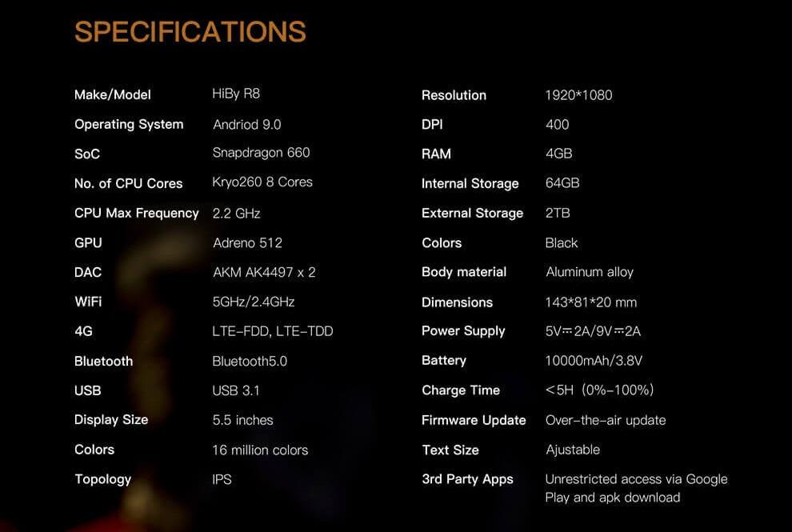Select the 5.5 inches display size
The height and width of the screenshot is (532, 792).
(242, 420)
